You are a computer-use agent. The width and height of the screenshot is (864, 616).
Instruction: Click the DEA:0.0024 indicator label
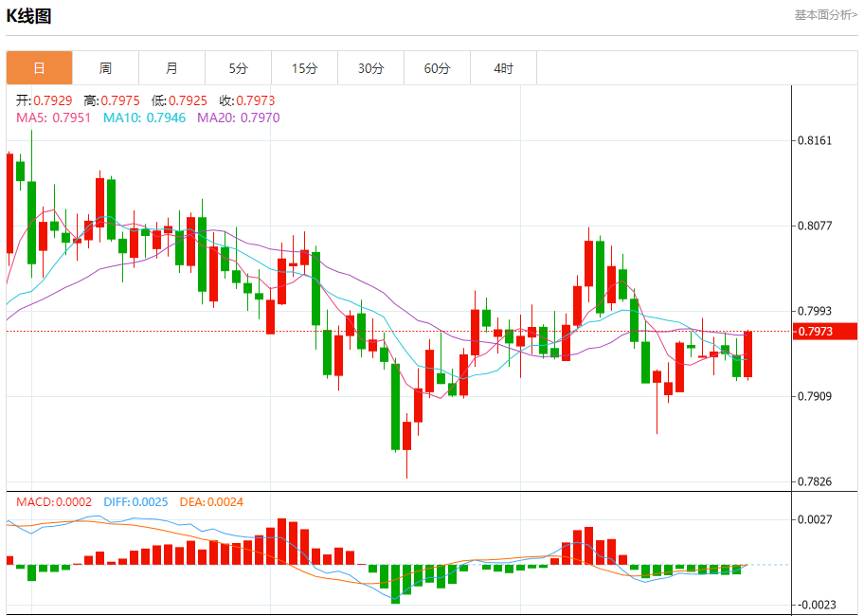(x=211, y=502)
